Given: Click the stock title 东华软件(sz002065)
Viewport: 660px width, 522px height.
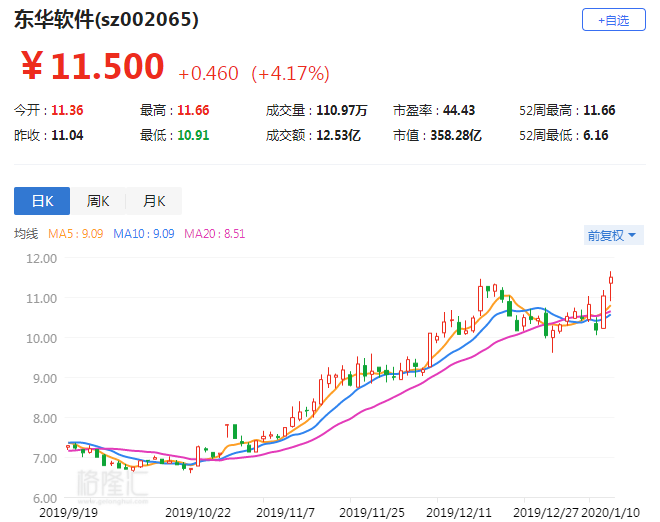Looking at the screenshot, I should point(106,19).
